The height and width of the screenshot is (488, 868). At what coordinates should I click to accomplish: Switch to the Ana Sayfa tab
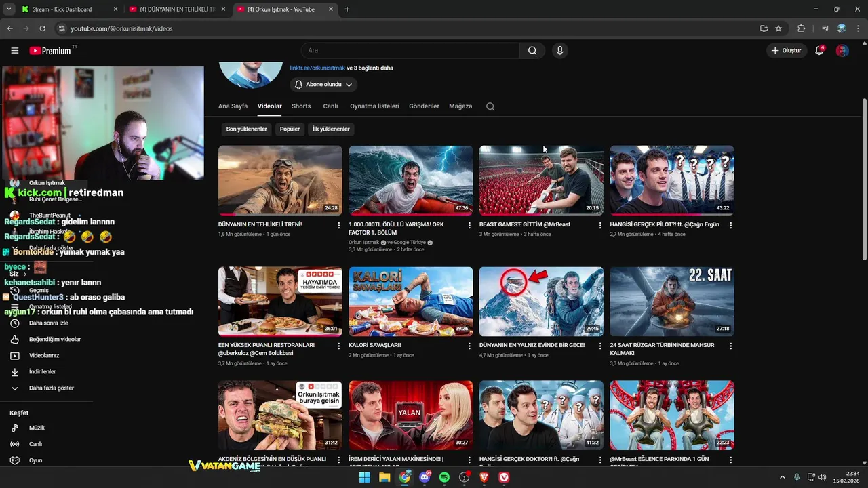pos(233,106)
